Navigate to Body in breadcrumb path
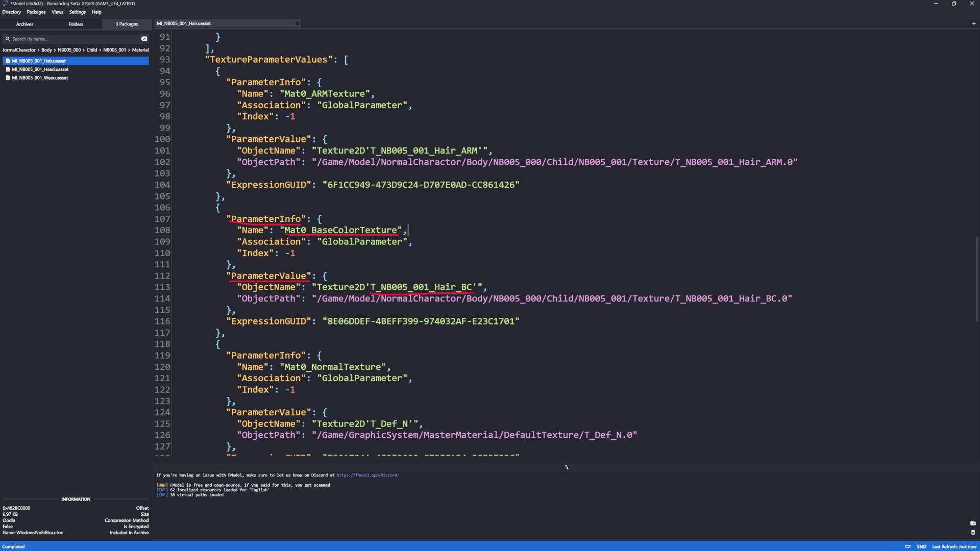The width and height of the screenshot is (980, 551). (46, 50)
